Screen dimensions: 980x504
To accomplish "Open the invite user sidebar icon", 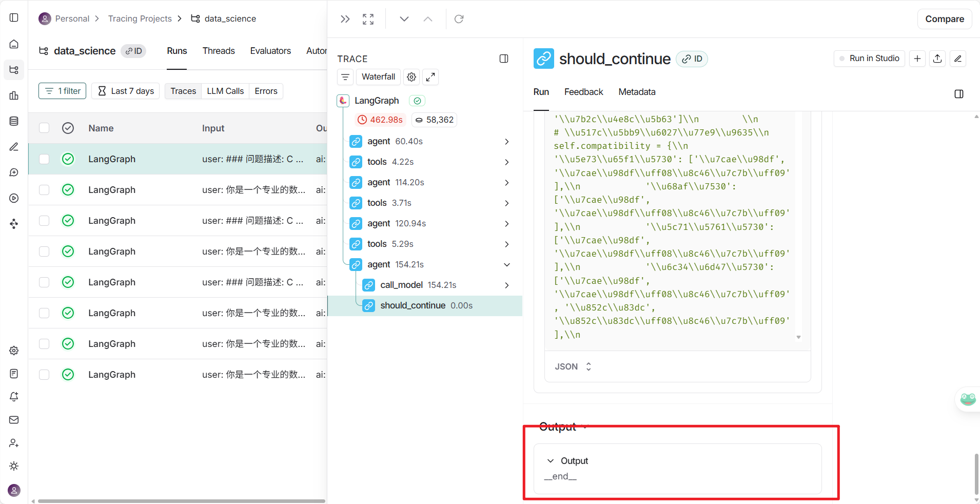I will (x=14, y=443).
